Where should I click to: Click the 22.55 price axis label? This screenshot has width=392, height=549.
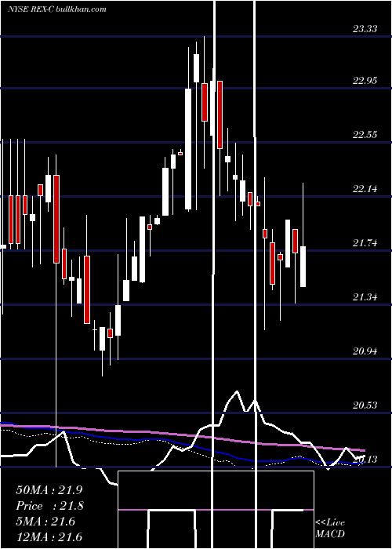coord(365,134)
